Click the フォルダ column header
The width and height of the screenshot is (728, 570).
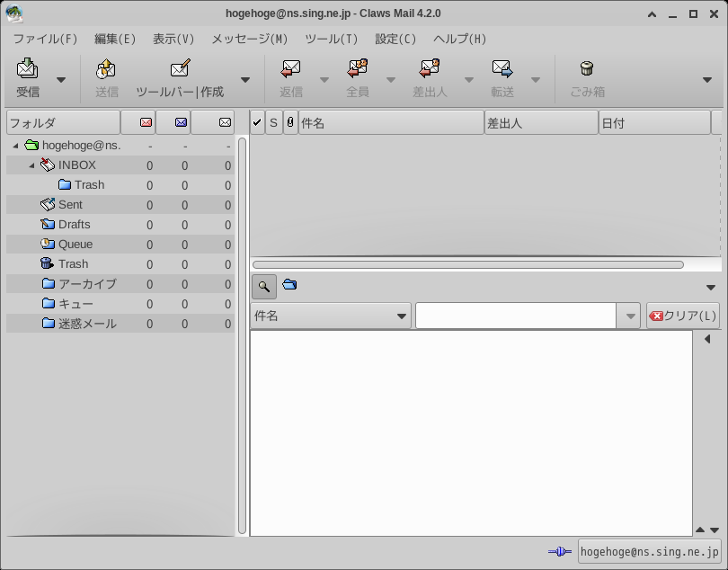click(63, 123)
